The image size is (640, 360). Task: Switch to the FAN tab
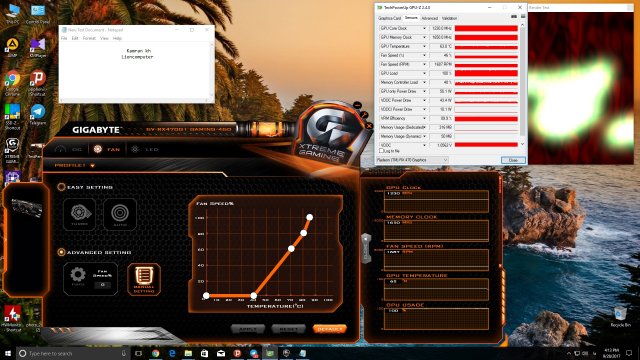tap(107, 149)
